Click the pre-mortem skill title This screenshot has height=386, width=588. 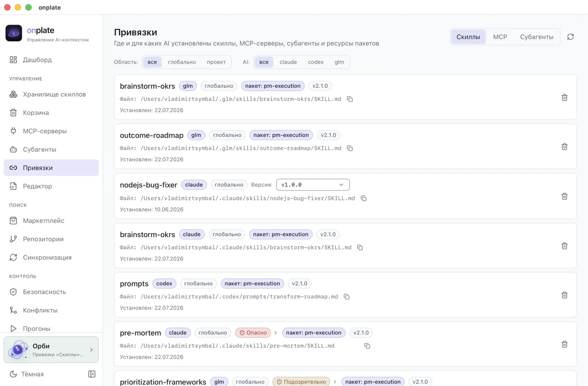[x=140, y=333]
